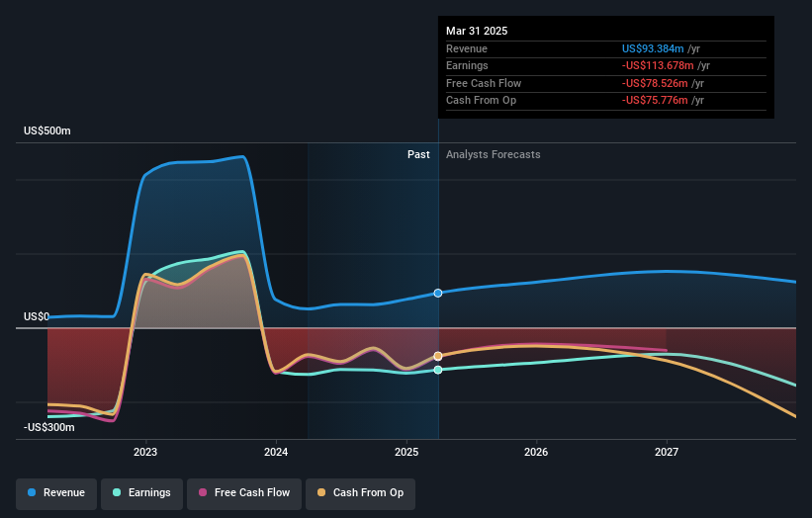The height and width of the screenshot is (518, 812).
Task: Select the Revenue data point marker
Action: (x=438, y=293)
